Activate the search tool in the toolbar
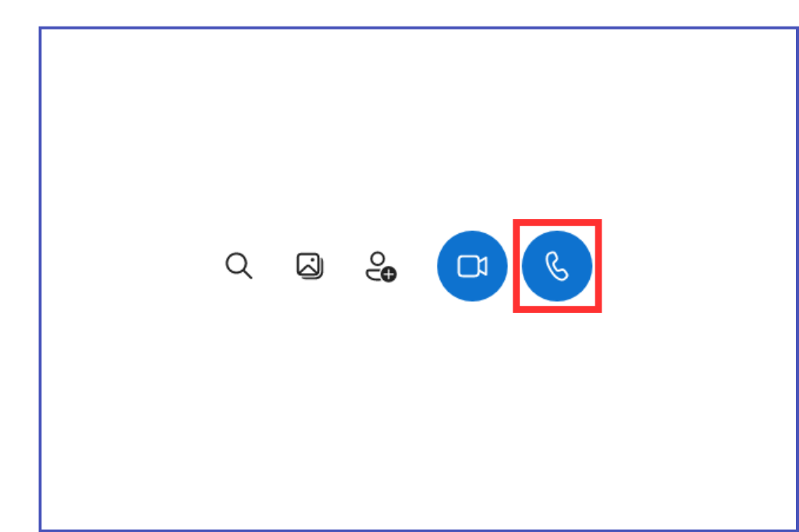This screenshot has height=532, width=799. click(239, 265)
